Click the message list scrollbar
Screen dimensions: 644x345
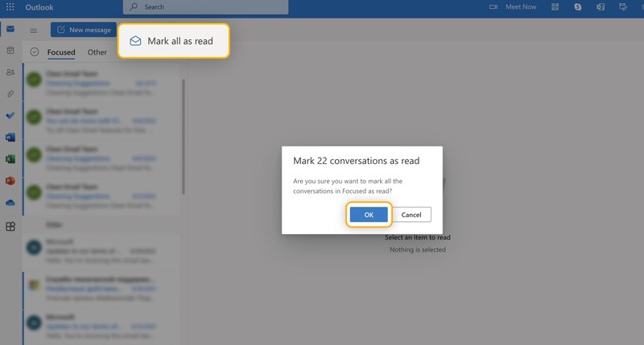184,137
